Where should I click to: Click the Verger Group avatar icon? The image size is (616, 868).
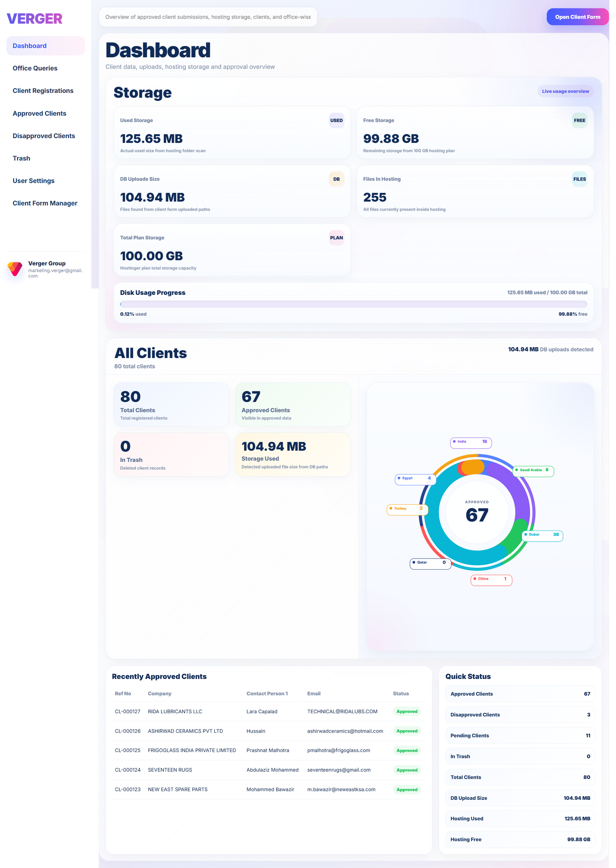coord(15,268)
